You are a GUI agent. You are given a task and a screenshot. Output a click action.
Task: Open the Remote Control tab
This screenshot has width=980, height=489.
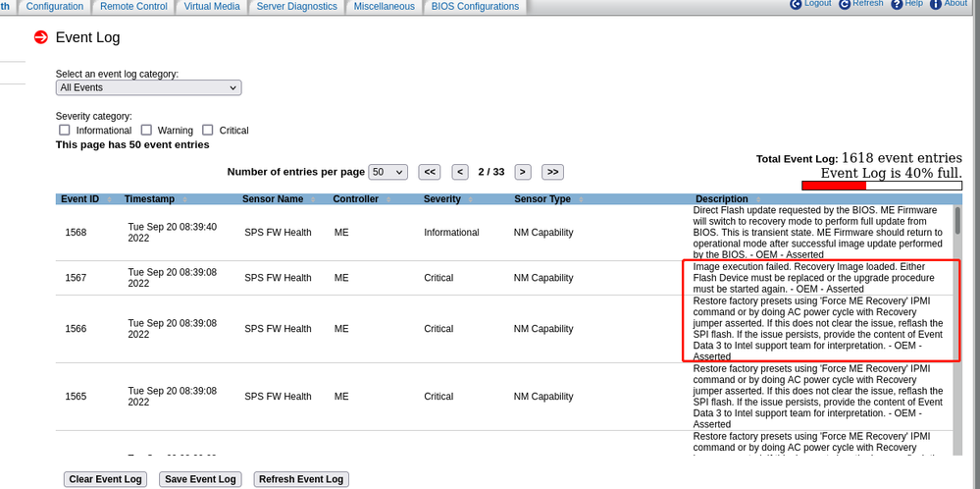coord(133,6)
